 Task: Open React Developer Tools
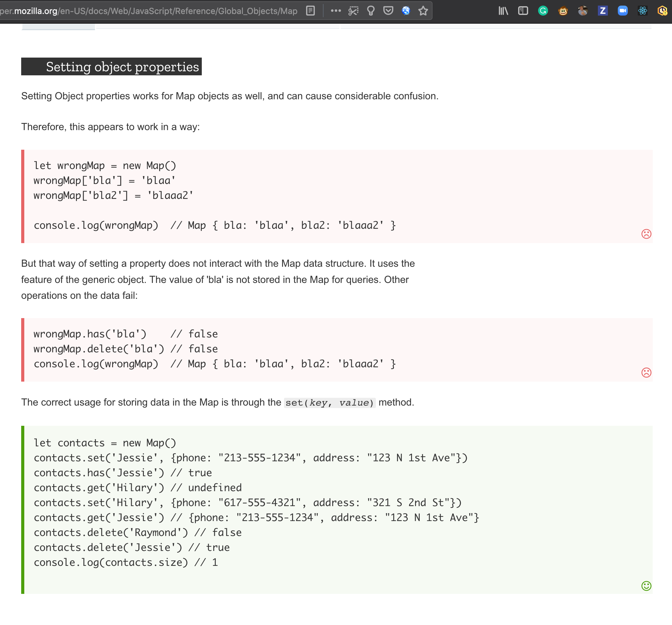[x=643, y=11]
